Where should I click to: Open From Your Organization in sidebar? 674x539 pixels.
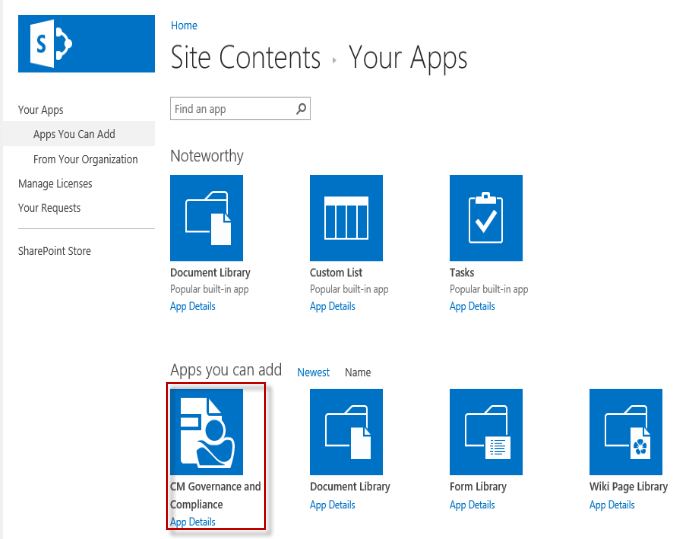click(x=85, y=159)
